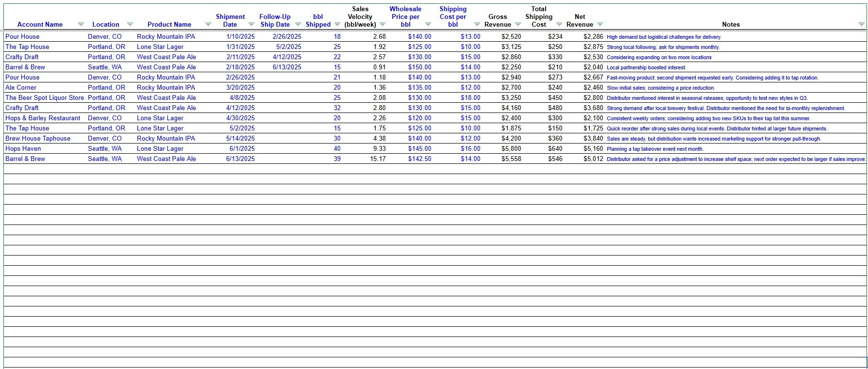Open the Product Name filter dropdown
The height and width of the screenshot is (369, 868).
[x=208, y=25]
